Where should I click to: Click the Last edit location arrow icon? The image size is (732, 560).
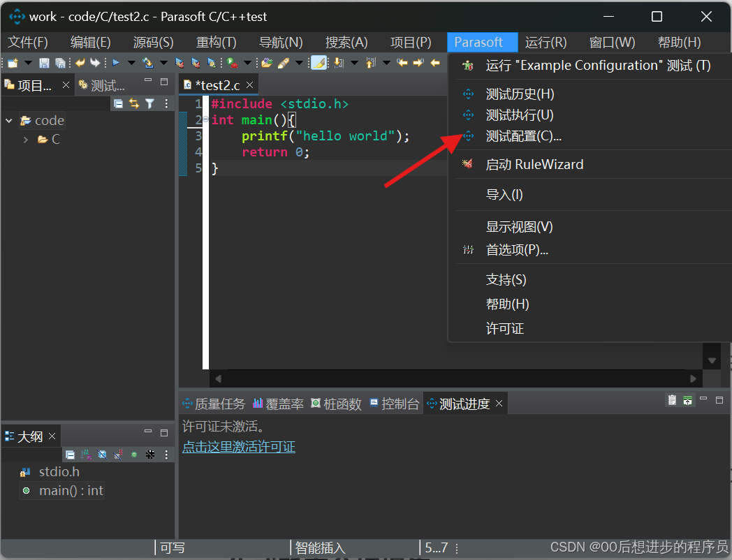tap(402, 63)
